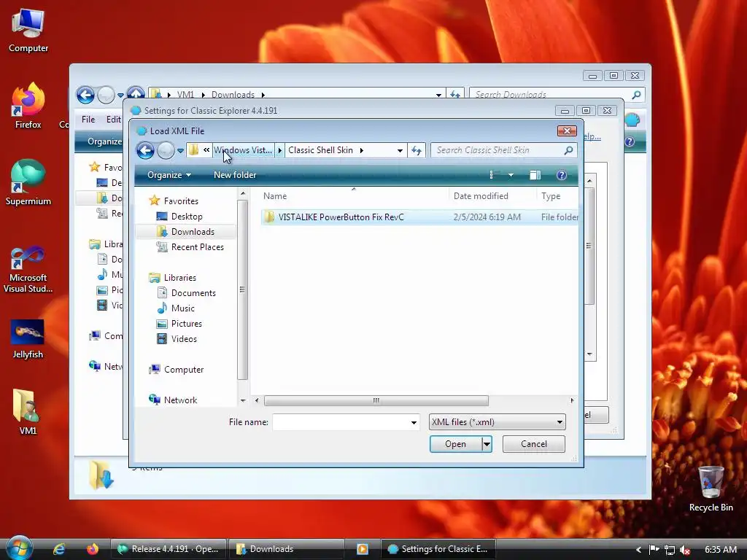Launch Firefox from the taskbar quick launch

click(93, 549)
